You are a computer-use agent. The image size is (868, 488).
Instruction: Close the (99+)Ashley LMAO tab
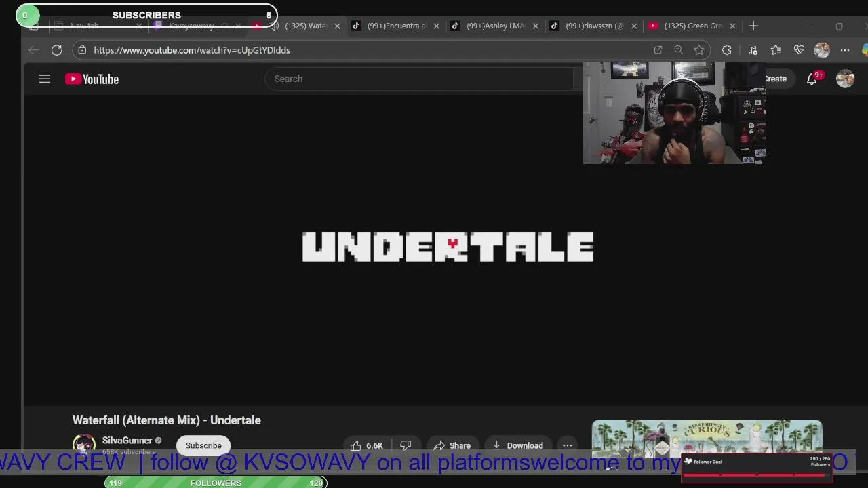535,26
